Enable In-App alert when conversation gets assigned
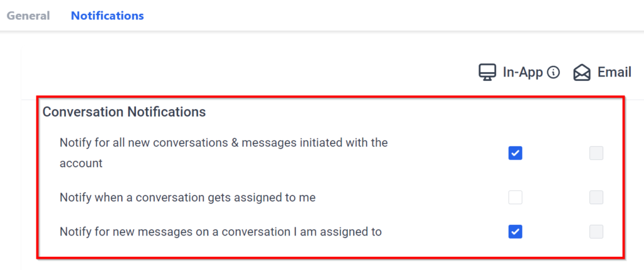Viewport: 644px width, 270px height. coord(515,198)
